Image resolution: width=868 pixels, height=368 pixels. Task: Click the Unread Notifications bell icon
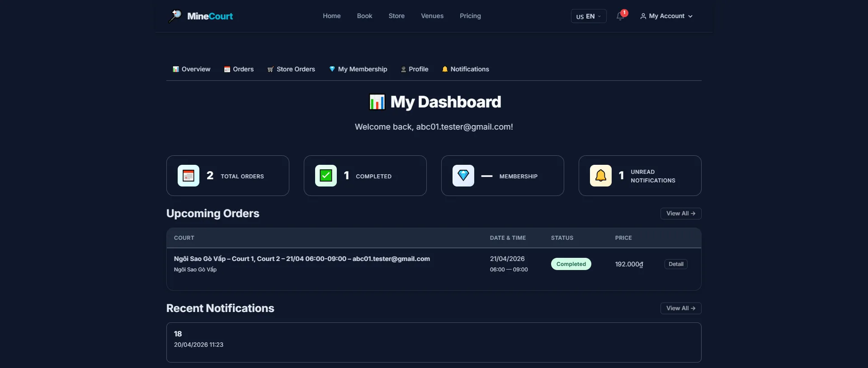(601, 176)
